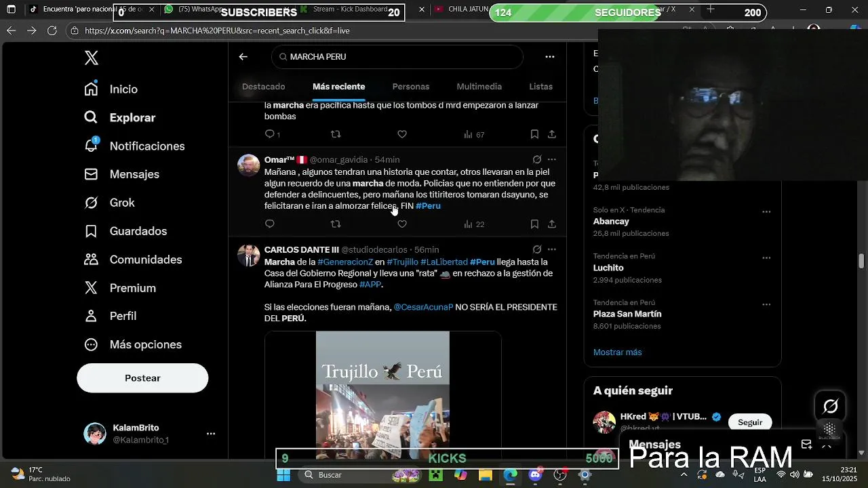The width and height of the screenshot is (868, 488).
Task: View analytics showing 22 views
Action: [x=474, y=224]
